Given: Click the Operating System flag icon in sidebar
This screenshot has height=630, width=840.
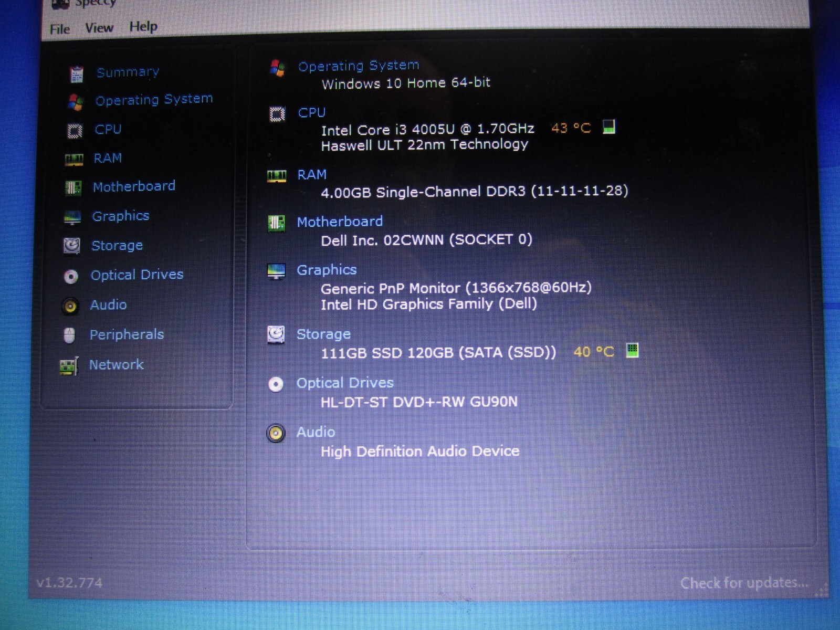Looking at the screenshot, I should tap(76, 102).
